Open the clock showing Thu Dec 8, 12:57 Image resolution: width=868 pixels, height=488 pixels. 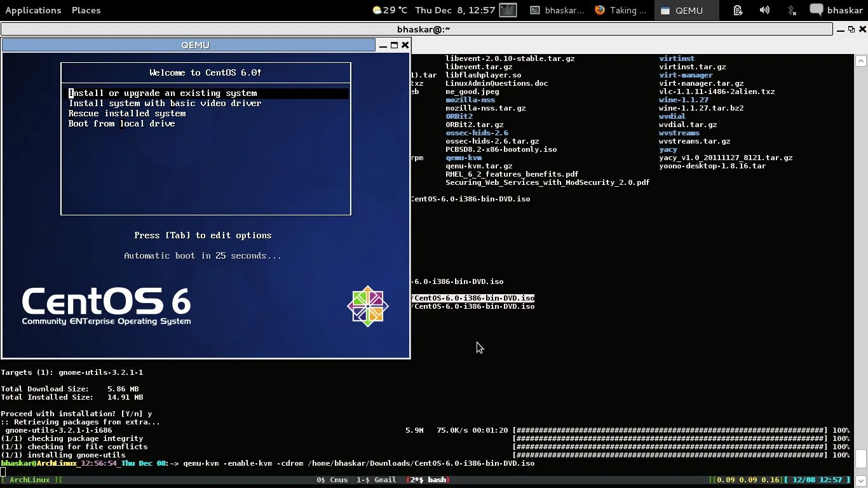(455, 10)
